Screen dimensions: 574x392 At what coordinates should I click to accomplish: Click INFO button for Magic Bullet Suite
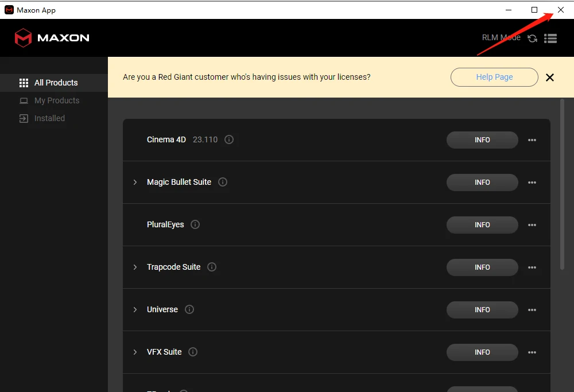(x=482, y=183)
